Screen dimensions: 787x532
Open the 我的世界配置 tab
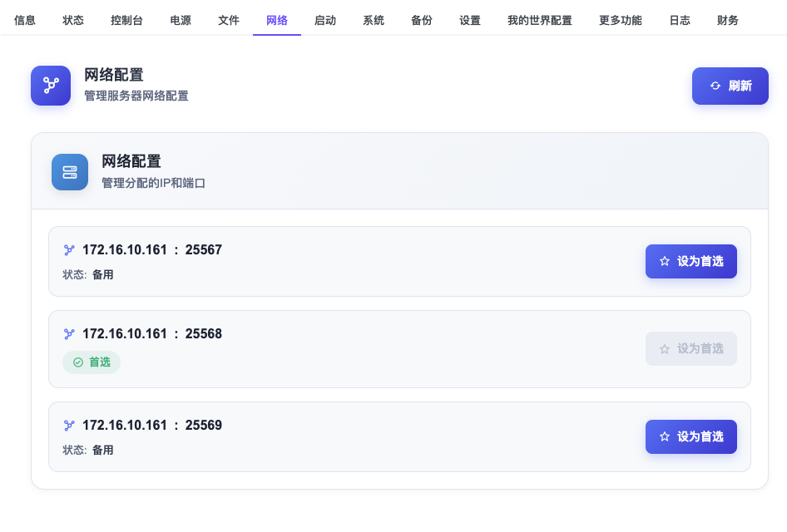539,20
